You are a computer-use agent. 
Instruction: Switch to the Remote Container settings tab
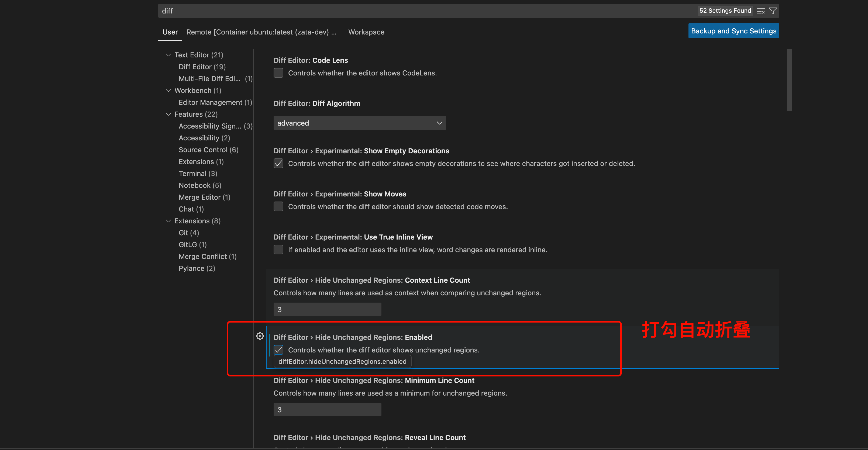[261, 32]
